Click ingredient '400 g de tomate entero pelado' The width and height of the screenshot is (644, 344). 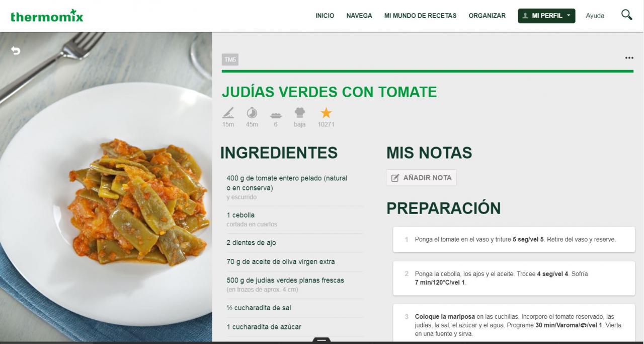pos(287,183)
